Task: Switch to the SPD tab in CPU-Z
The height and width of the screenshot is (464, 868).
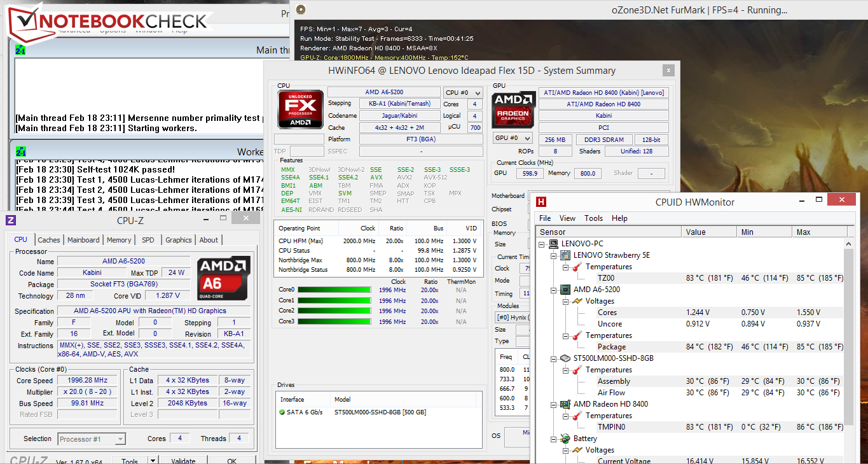Action: pyautogui.click(x=148, y=240)
